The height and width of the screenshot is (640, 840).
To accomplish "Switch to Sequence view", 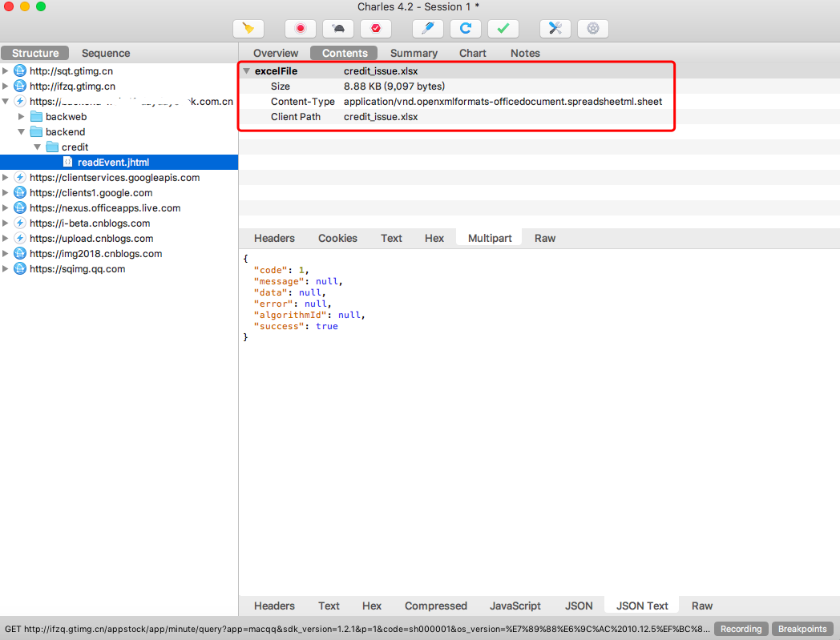I will 106,53.
